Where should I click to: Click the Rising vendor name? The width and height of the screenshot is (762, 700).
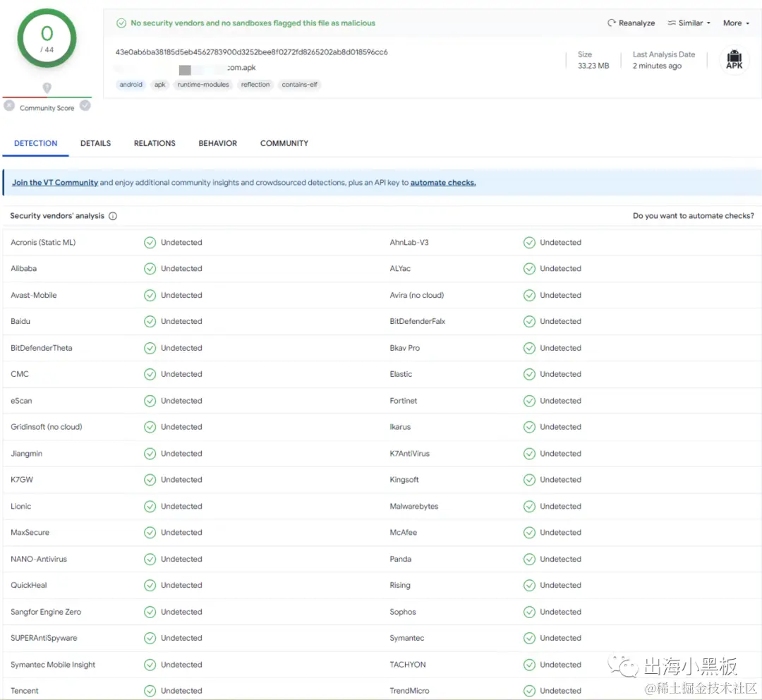(x=400, y=585)
